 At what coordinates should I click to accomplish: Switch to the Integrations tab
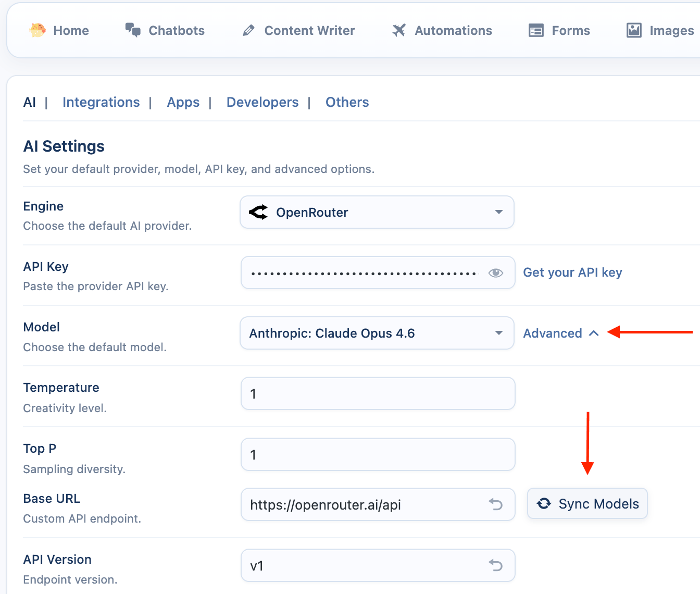tap(101, 102)
